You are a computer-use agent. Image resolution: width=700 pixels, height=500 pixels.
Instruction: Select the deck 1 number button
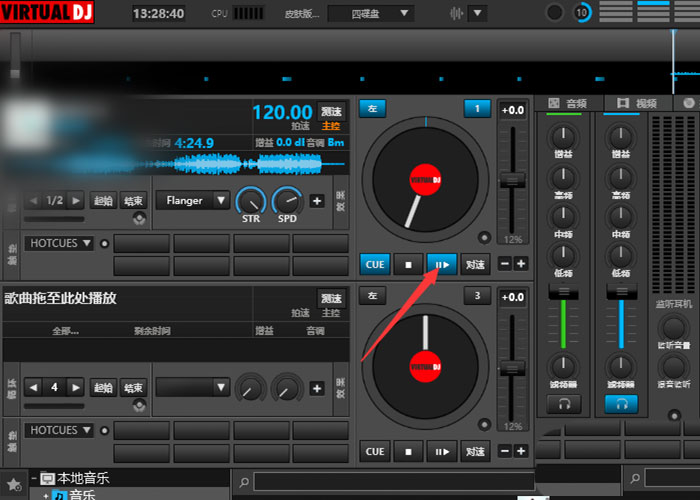tap(477, 108)
